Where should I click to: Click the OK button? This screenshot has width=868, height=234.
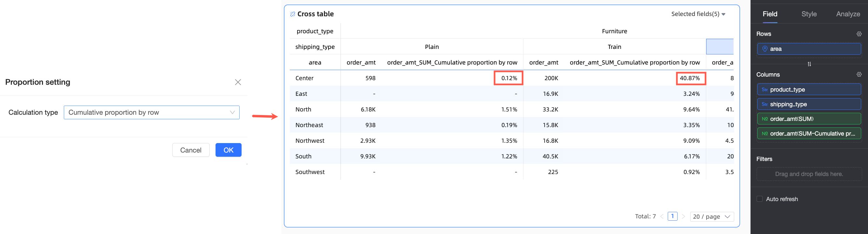pos(228,150)
